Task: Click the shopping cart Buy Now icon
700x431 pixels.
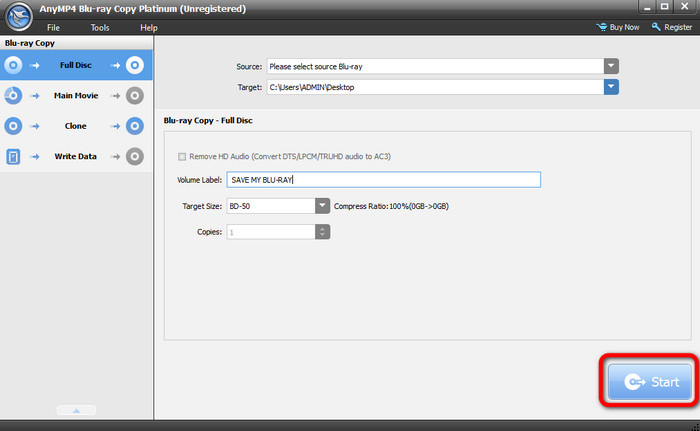Action: (x=601, y=27)
